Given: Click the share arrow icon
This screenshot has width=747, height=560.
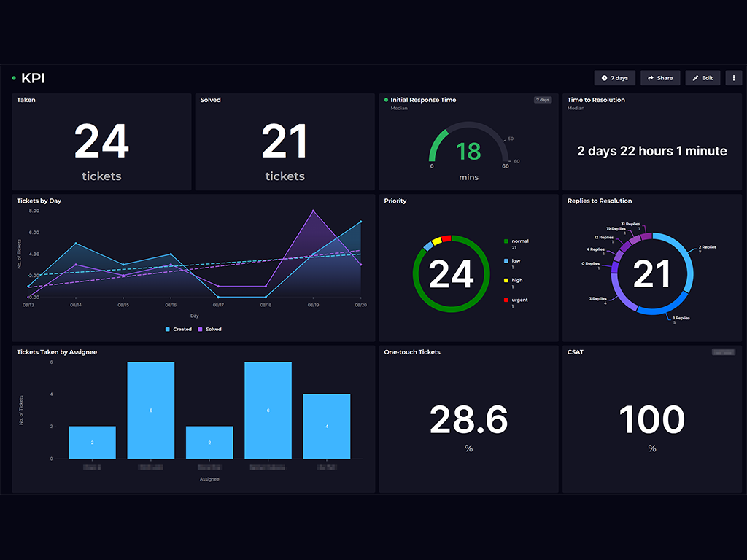Looking at the screenshot, I should point(651,78).
